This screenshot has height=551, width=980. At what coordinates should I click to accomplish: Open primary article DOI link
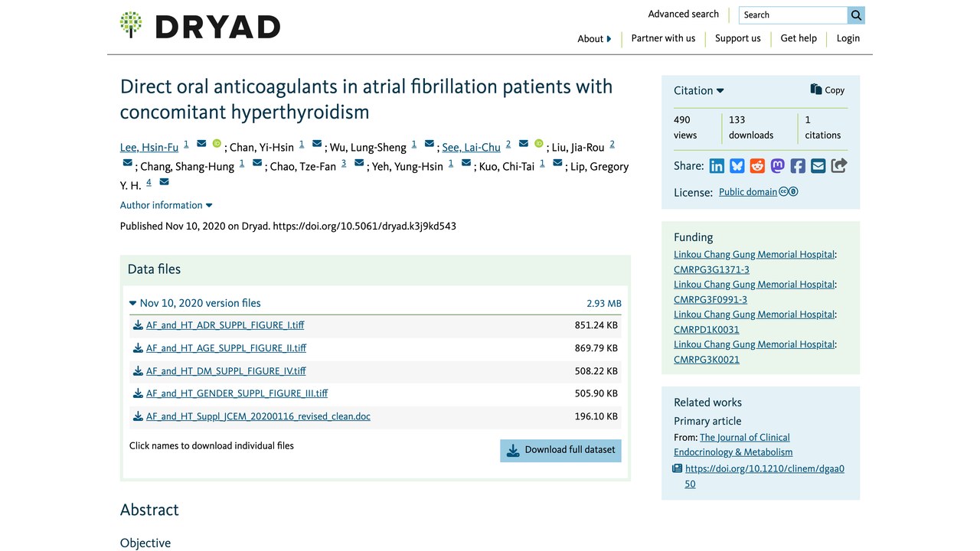click(765, 476)
